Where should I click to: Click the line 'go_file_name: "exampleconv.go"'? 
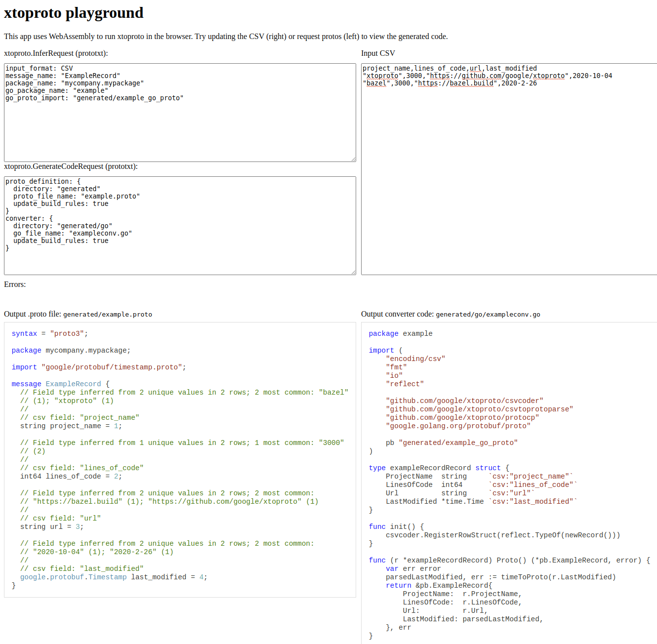tap(73, 233)
